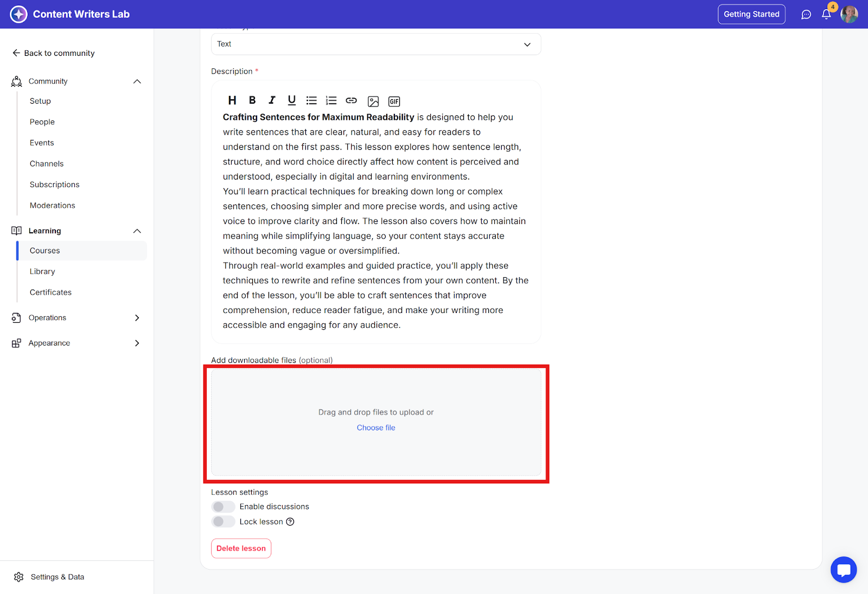Click the Lock lesson help question icon
Viewport: 868px width, 594px height.
coord(290,522)
